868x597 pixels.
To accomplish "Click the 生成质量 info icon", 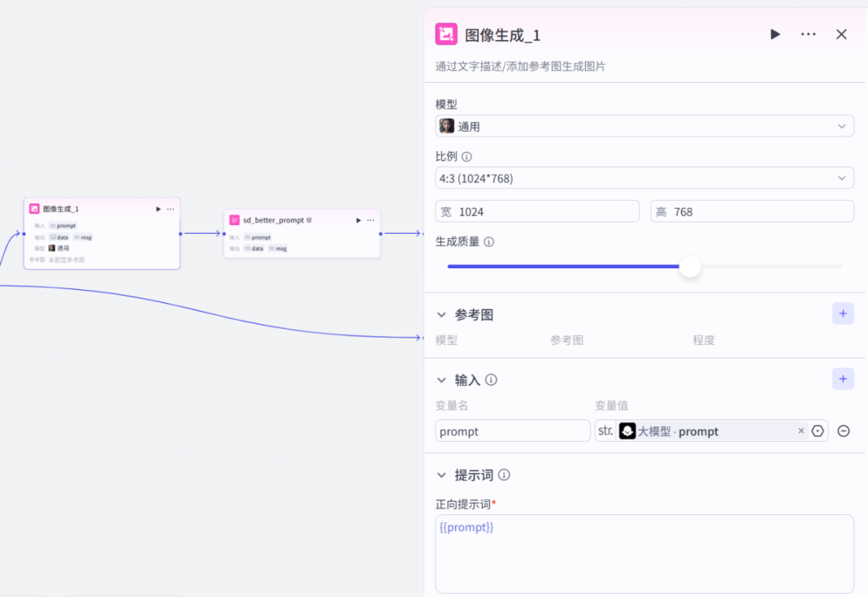I will click(x=489, y=241).
